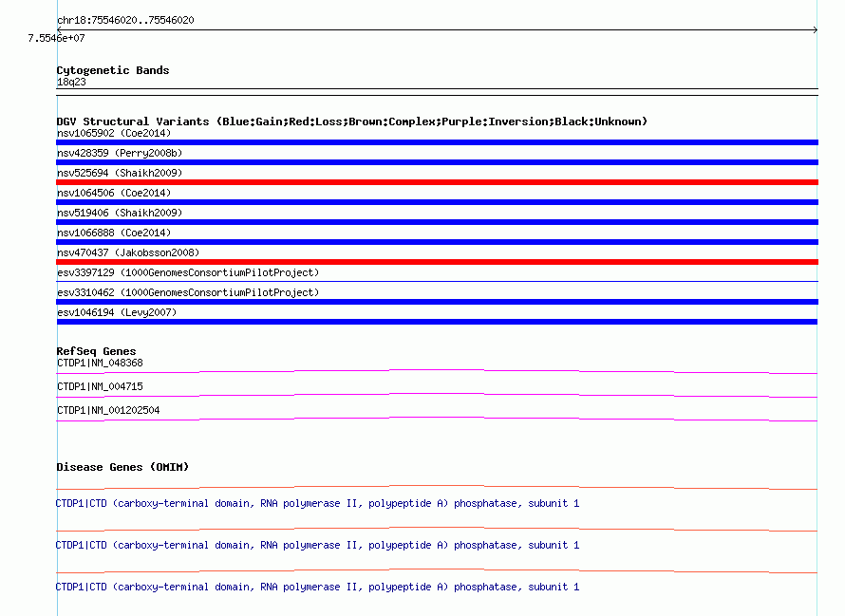Image resolution: width=845 pixels, height=616 pixels.
Task: Click the magenta gene line under NM_001202504
Action: (x=437, y=419)
